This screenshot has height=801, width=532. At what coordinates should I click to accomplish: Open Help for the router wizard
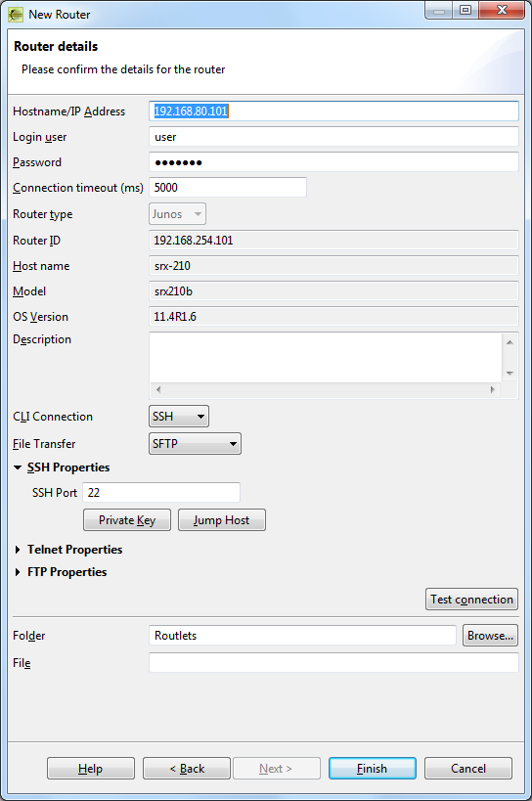tap(91, 769)
